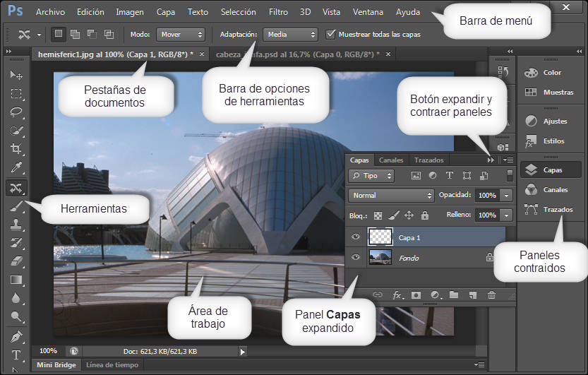Delete layer with trash icon
Screen dimensions: 588x375
coord(491,295)
